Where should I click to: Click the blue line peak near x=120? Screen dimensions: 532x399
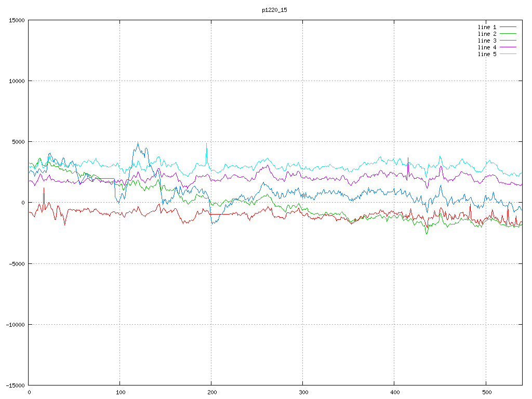138,143
